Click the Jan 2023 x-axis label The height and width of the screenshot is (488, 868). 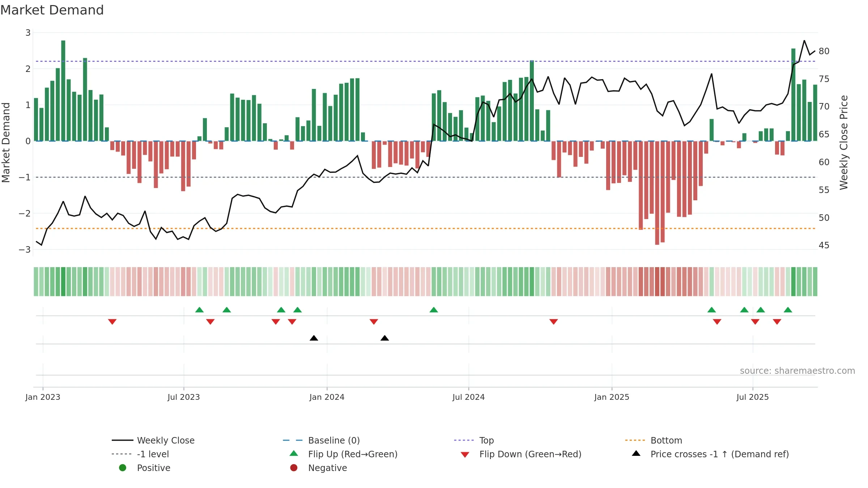click(43, 397)
